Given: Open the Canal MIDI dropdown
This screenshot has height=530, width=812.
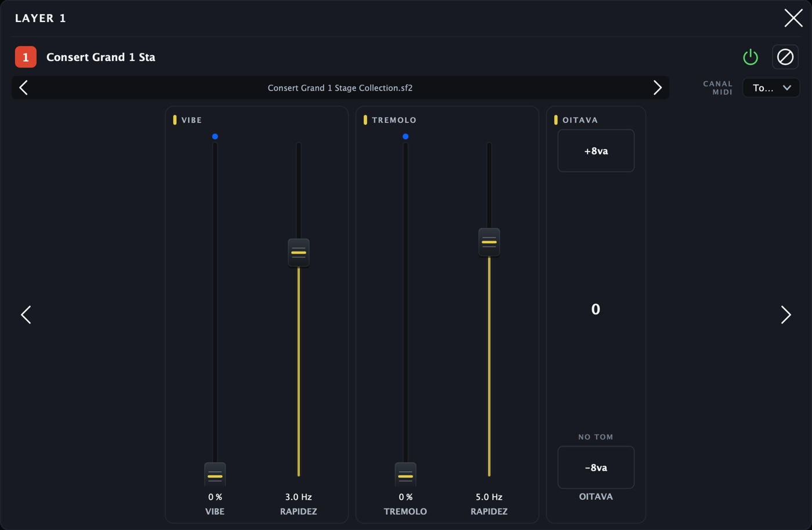Looking at the screenshot, I should pyautogui.click(x=771, y=88).
